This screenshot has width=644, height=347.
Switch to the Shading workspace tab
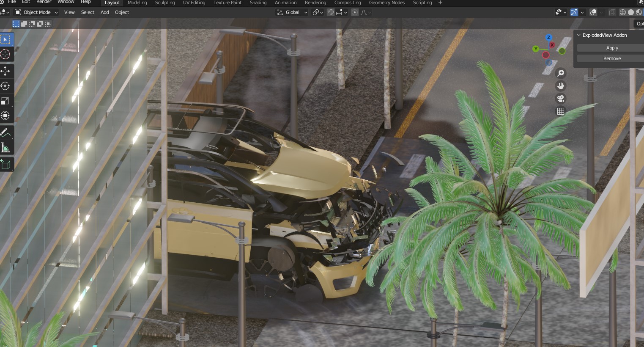[x=258, y=3]
